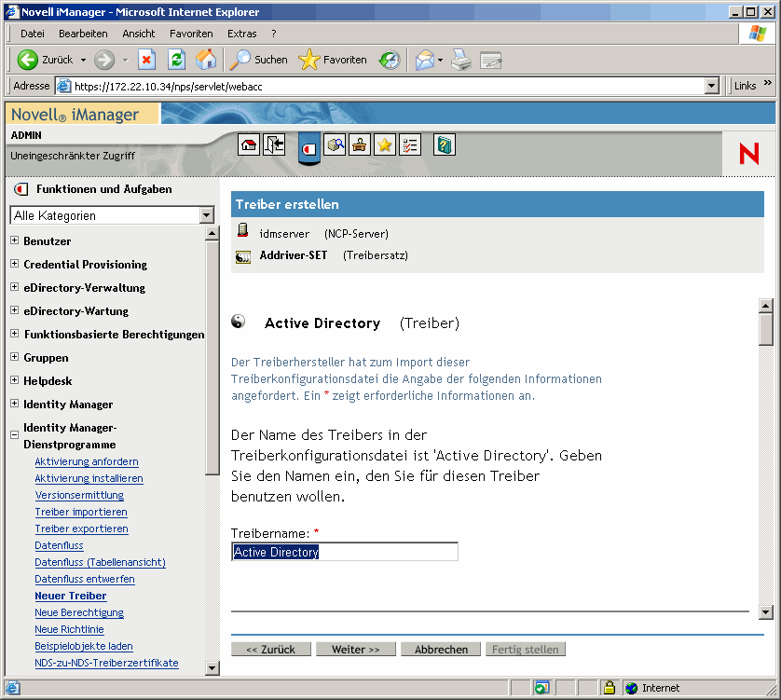Open iManager Help book icon
This screenshot has height=700, width=781.
coord(444,144)
